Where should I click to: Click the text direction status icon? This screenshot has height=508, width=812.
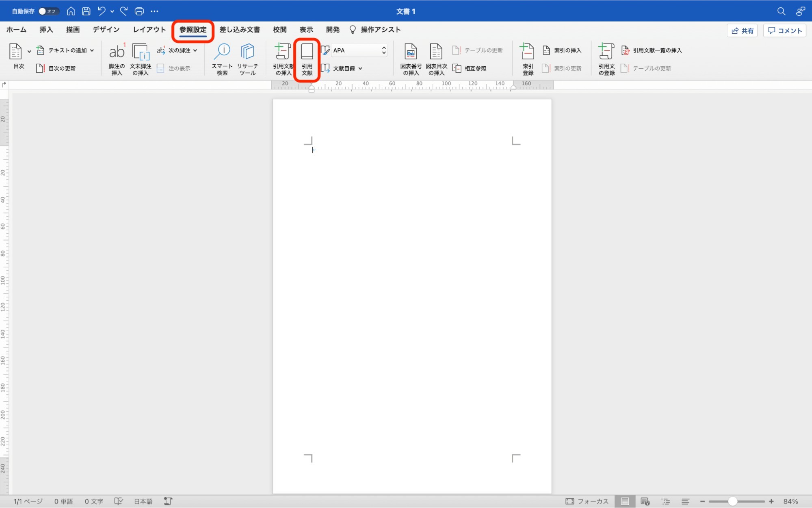[168, 501]
